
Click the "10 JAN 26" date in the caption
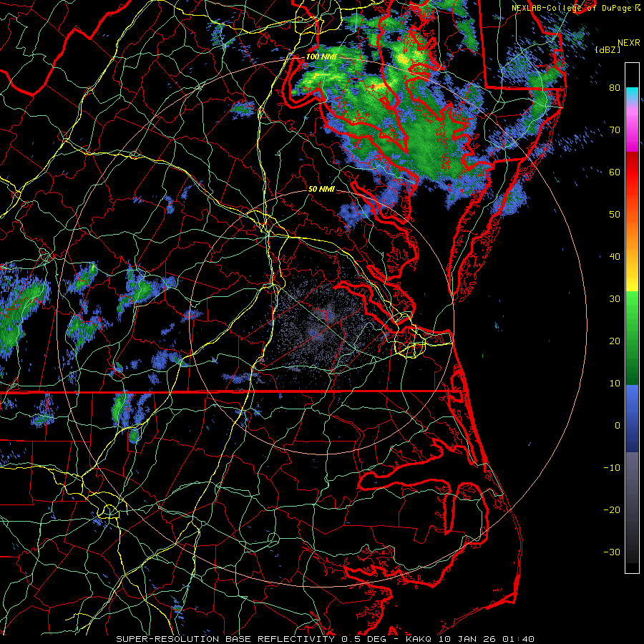(468, 639)
